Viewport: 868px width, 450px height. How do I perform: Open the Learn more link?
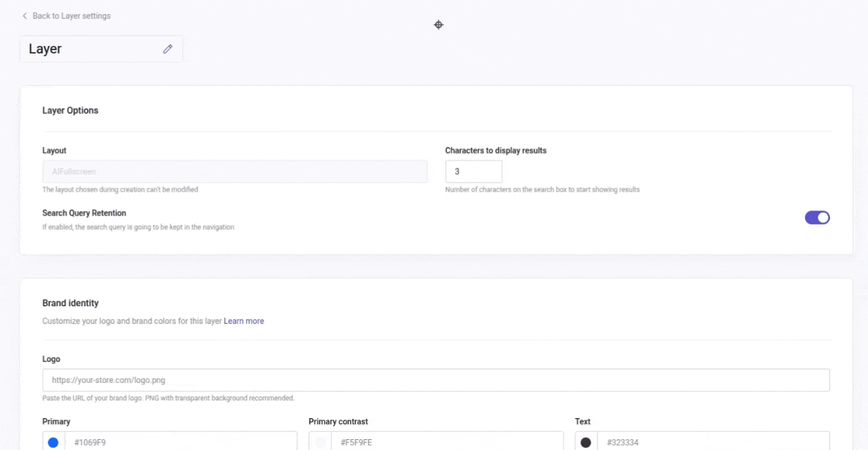[243, 321]
